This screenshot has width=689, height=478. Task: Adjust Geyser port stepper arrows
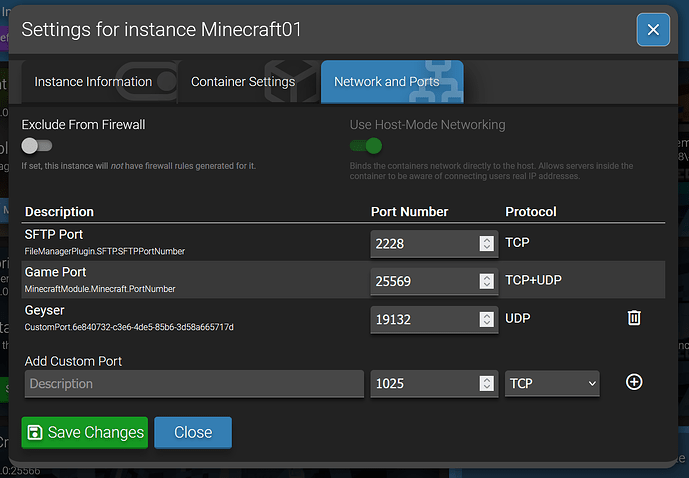coord(486,319)
